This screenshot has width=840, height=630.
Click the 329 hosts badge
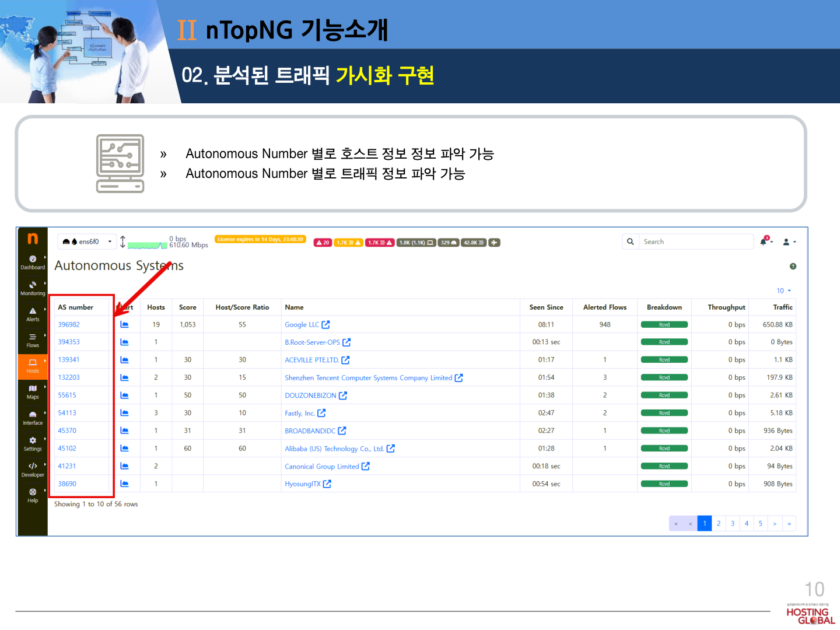click(x=449, y=243)
